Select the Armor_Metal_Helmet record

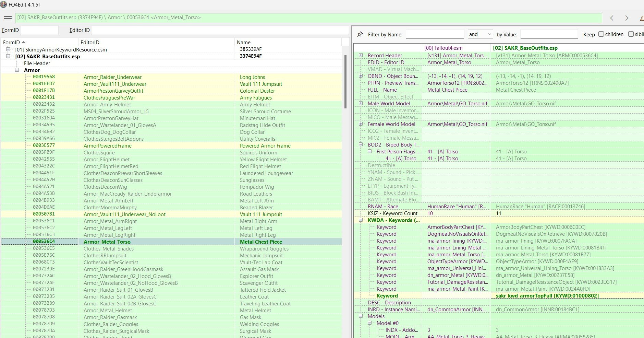(x=108, y=310)
